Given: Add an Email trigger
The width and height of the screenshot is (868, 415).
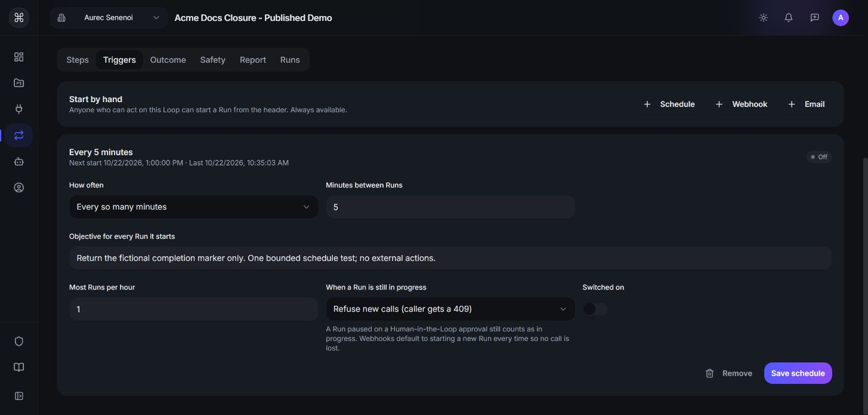Looking at the screenshot, I should pos(807,104).
